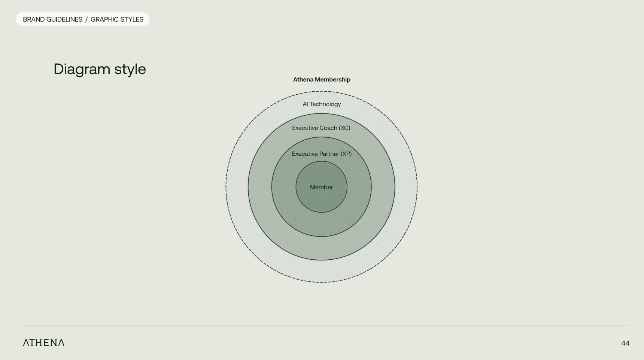
Task: Select the 'AI Technology' ring label
Action: [x=322, y=104]
